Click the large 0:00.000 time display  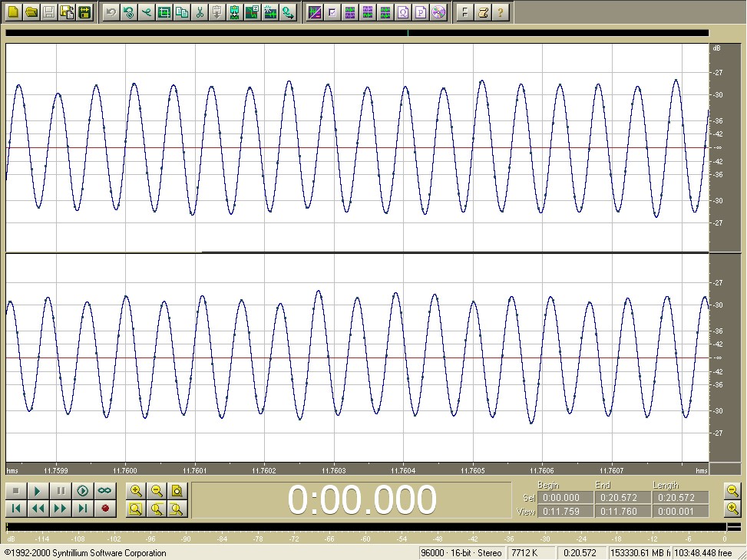click(x=362, y=499)
